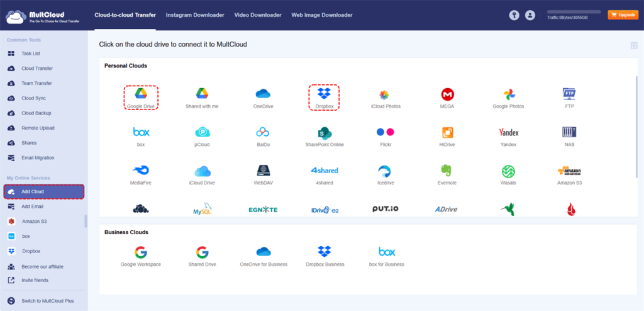
Task: Add the HiDrive cloud
Action: (447, 137)
